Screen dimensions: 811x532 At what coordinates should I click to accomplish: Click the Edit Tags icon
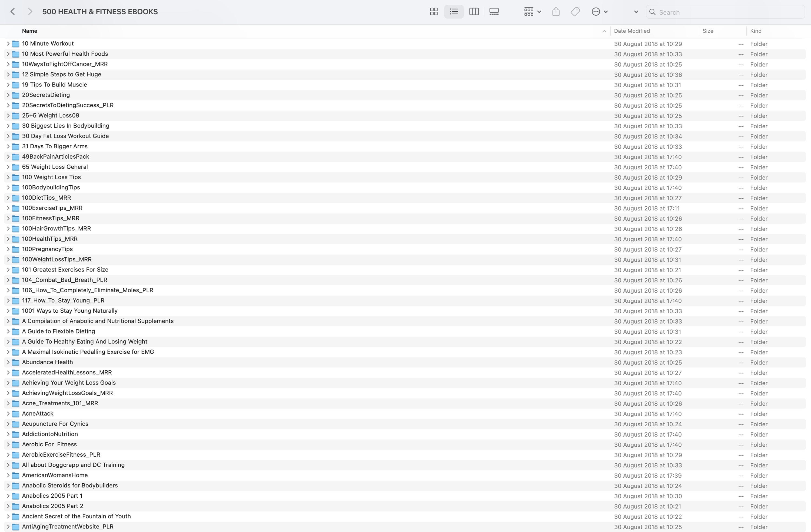pos(575,12)
